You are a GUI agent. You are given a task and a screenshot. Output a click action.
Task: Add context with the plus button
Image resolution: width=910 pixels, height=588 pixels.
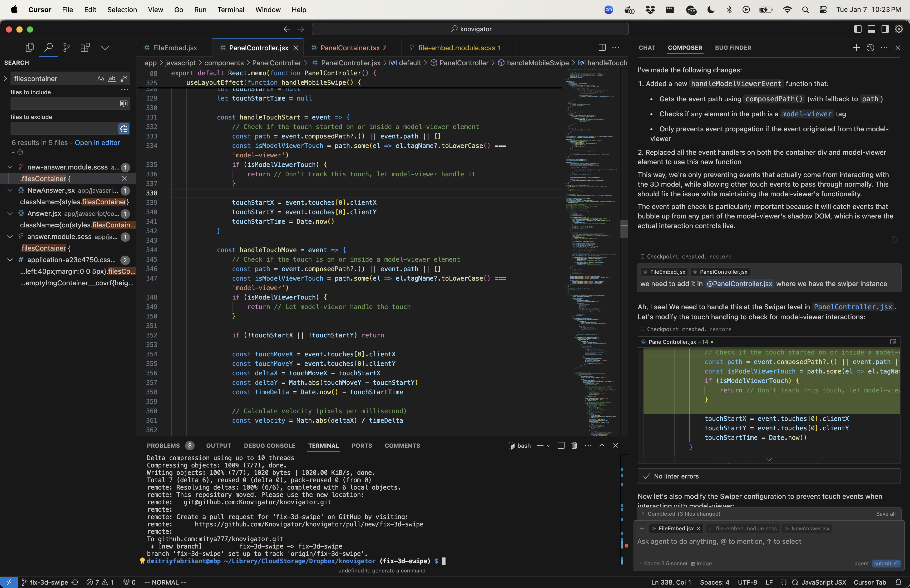641,529
